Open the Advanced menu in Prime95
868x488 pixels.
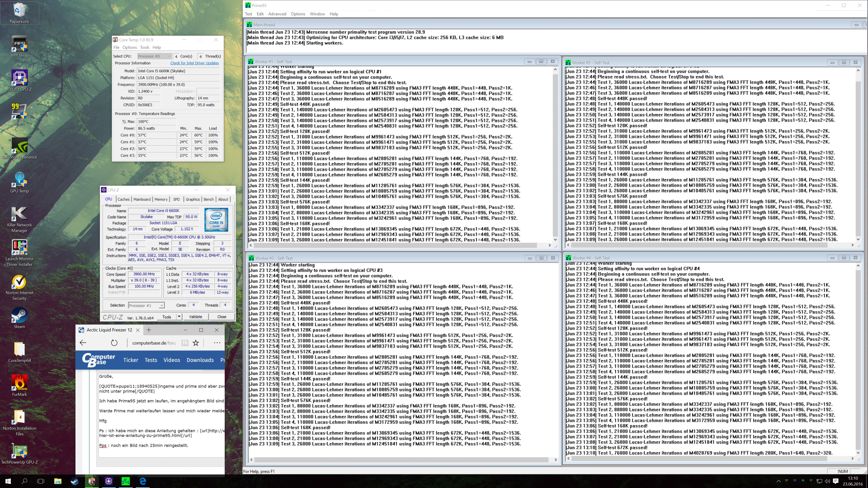tap(277, 14)
